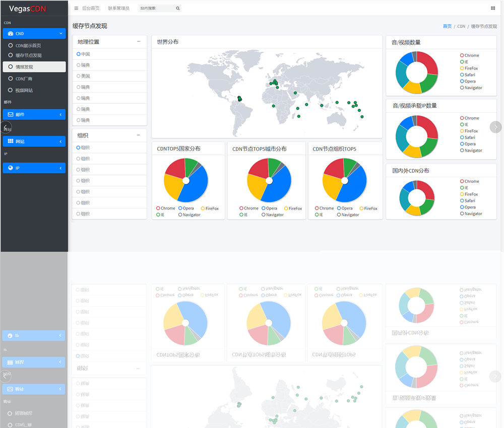Click Chrome legend swatch in 音/视频数量 chart
This screenshot has width=504, height=428.
coord(462,55)
